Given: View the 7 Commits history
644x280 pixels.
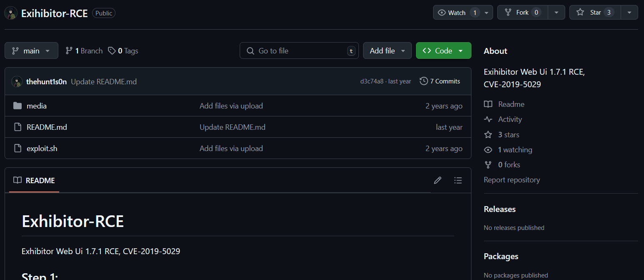Looking at the screenshot, I should 440,81.
